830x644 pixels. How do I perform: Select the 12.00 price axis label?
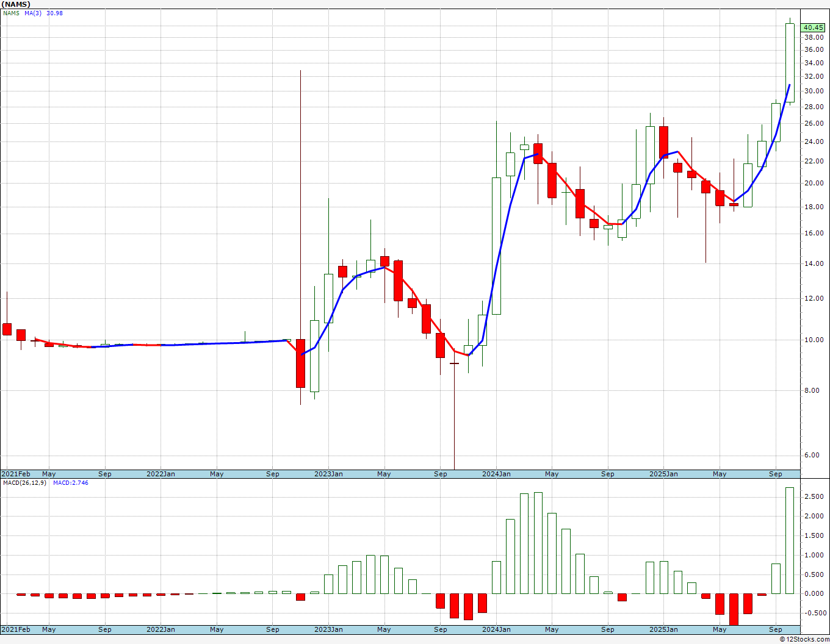814,299
